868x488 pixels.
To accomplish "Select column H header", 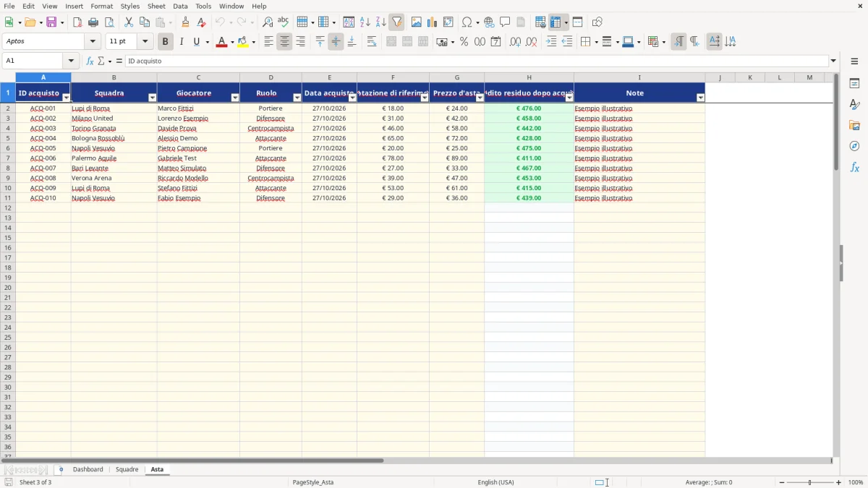I will point(529,77).
